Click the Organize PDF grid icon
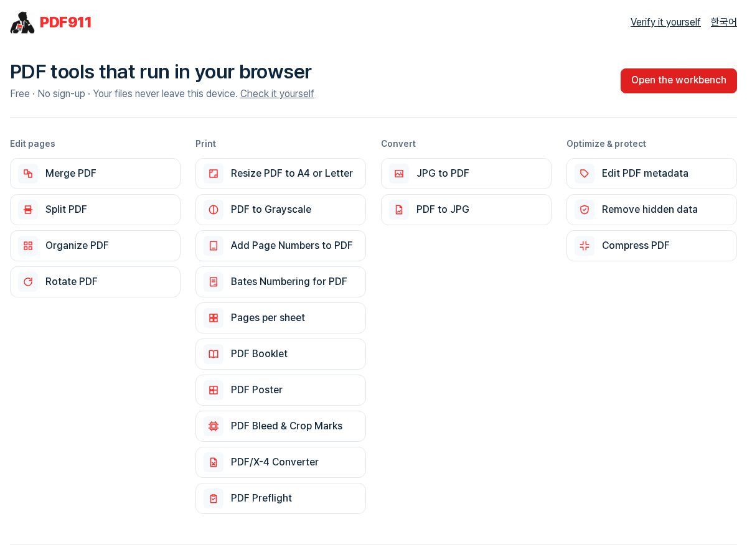This screenshot has height=560, width=747. (x=28, y=246)
